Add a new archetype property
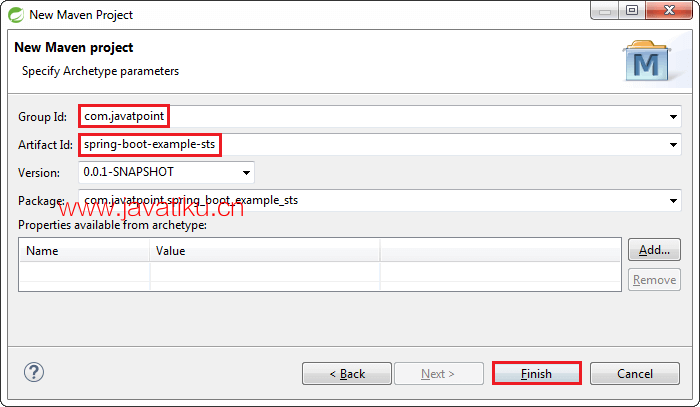This screenshot has height=407, width=700. 654,249
